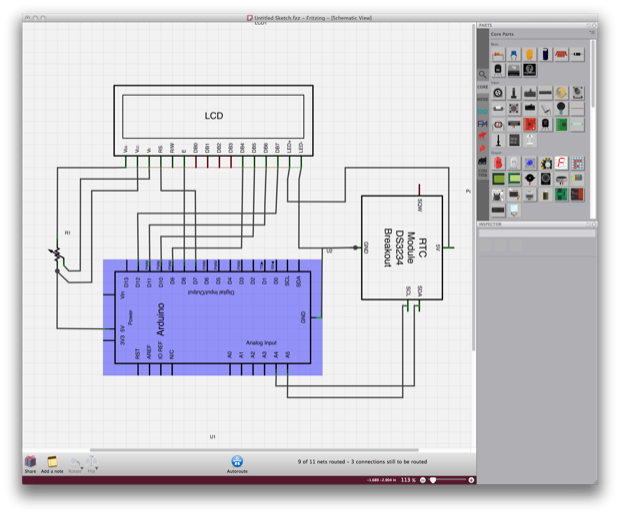The image size is (620, 515).
Task: Click the 113 % zoom percentage value
Action: click(x=408, y=480)
